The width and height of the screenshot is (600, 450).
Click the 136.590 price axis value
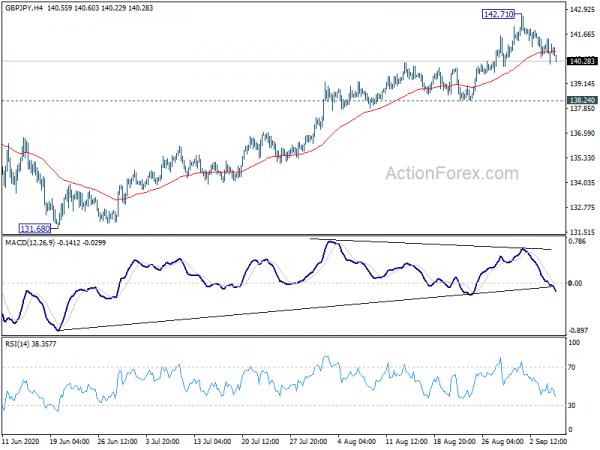582,133
